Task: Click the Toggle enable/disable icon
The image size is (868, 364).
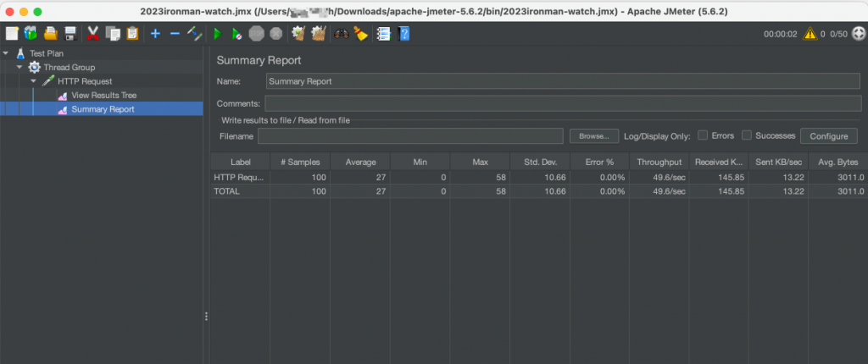Action: coord(195,34)
